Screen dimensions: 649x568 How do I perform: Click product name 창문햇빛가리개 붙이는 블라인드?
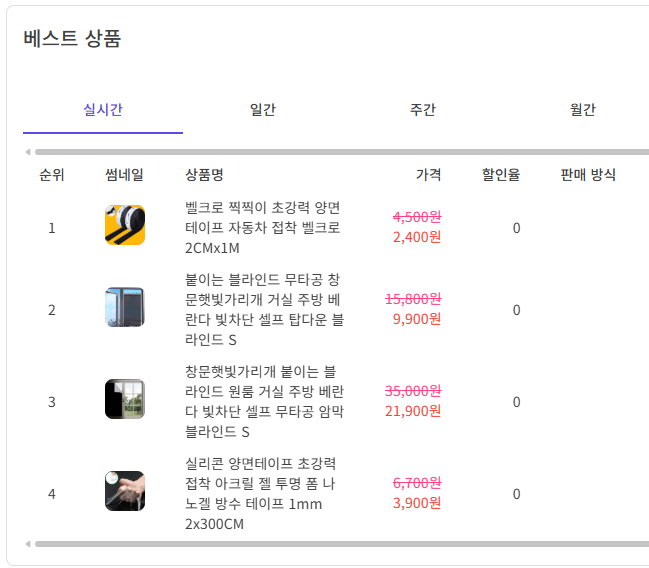(x=264, y=401)
